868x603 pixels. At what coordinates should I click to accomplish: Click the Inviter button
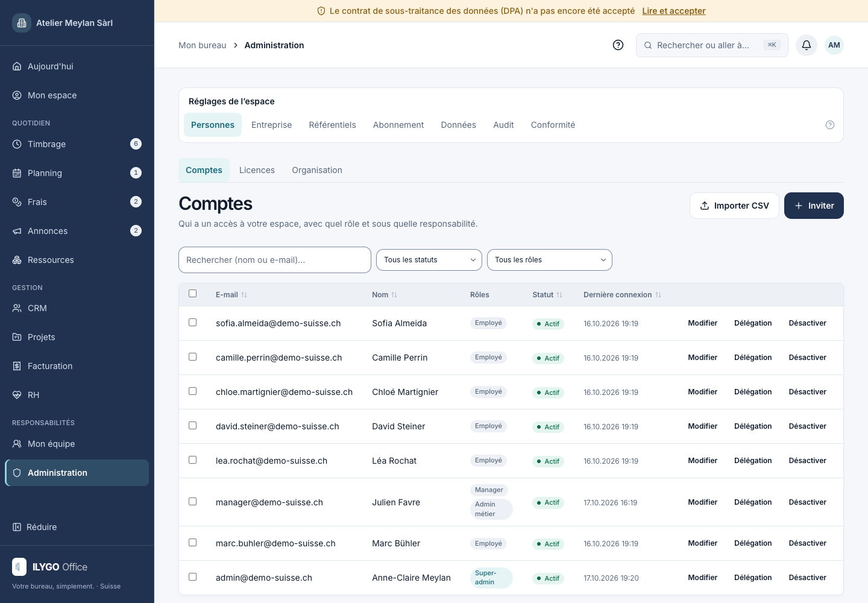coord(814,206)
